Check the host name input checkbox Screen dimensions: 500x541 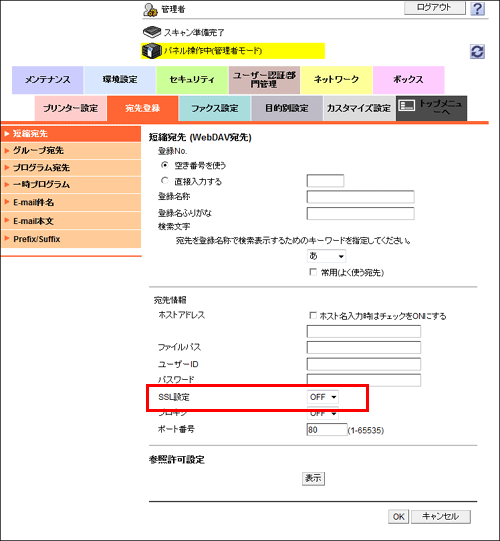point(313,315)
